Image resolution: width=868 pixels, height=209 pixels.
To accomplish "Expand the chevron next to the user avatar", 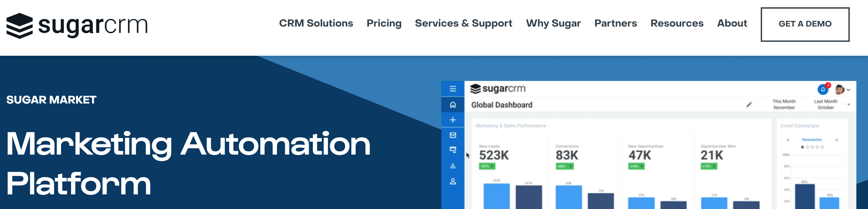I will click(x=848, y=90).
